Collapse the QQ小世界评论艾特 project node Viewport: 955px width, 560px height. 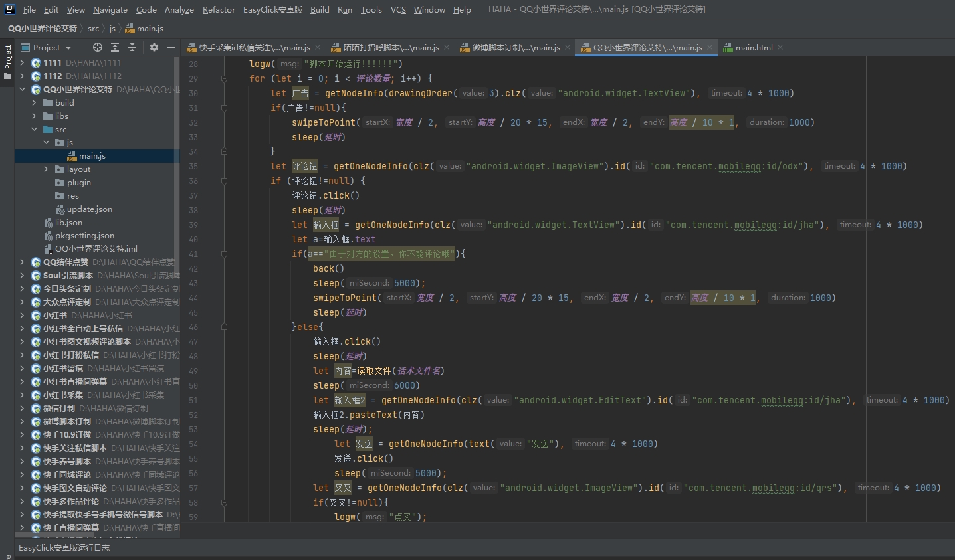tap(22, 90)
